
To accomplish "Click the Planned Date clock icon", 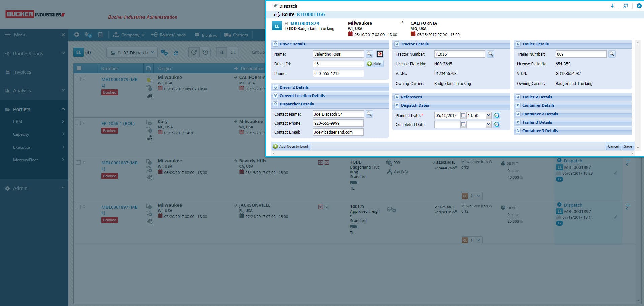I will pos(497,115).
